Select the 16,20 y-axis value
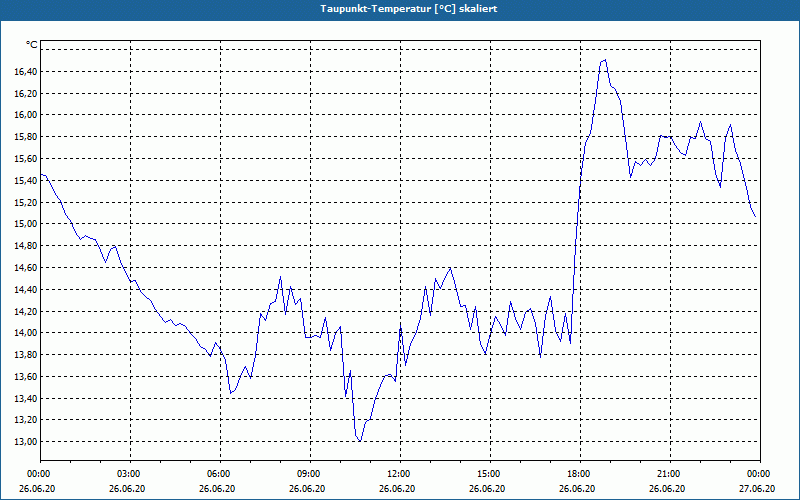This screenshot has height=500, width=800. click(x=26, y=93)
